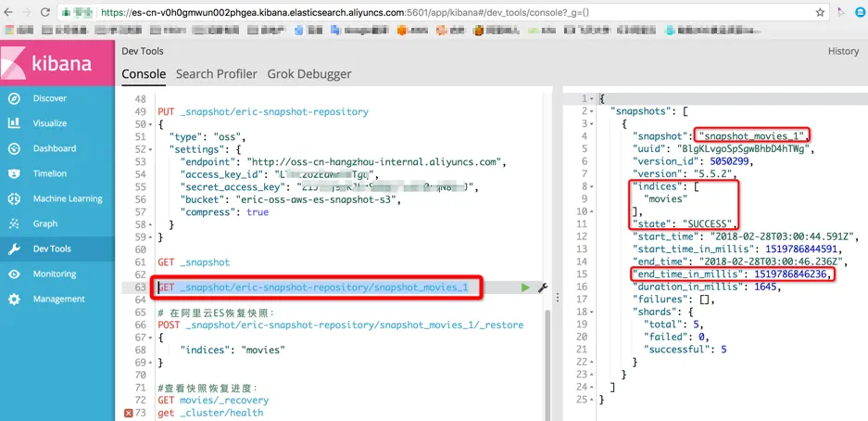Click the pane divider handle dots
This screenshot has height=421, width=868.
pos(558,298)
